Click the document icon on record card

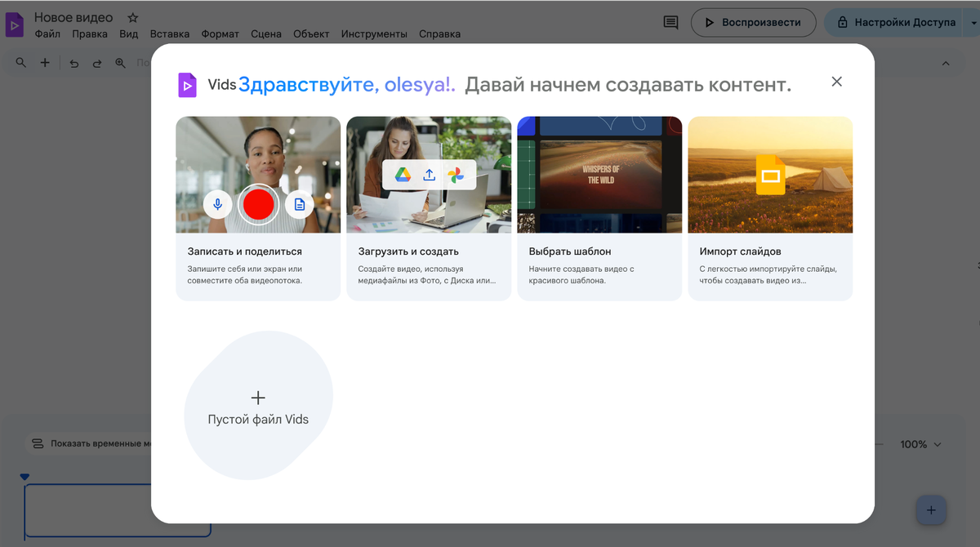(300, 204)
